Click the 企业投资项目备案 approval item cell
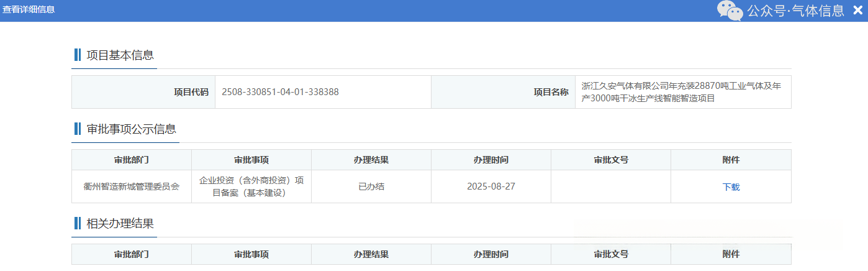This screenshot has height=271, width=868. pyautogui.click(x=251, y=186)
